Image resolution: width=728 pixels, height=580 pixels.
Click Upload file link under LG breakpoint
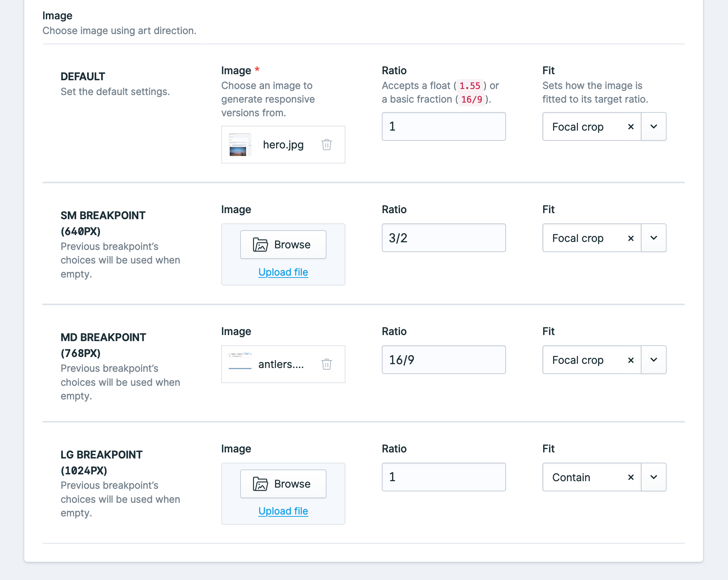click(283, 511)
